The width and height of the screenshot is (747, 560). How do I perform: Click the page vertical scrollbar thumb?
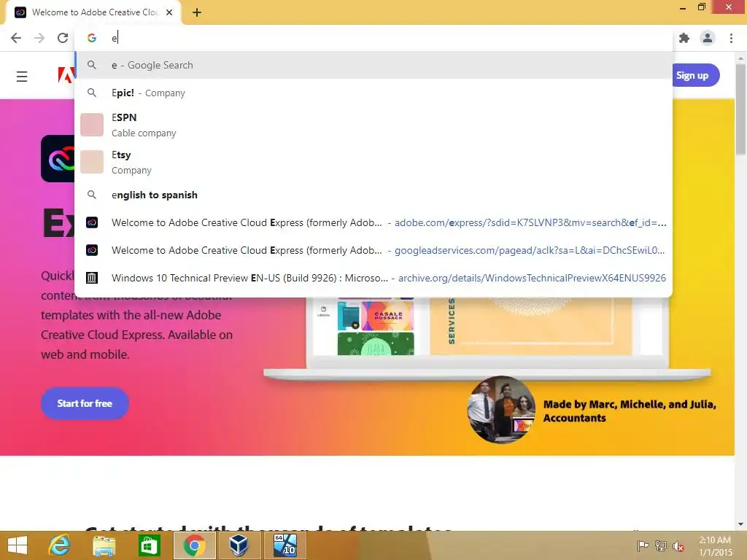pos(740,109)
